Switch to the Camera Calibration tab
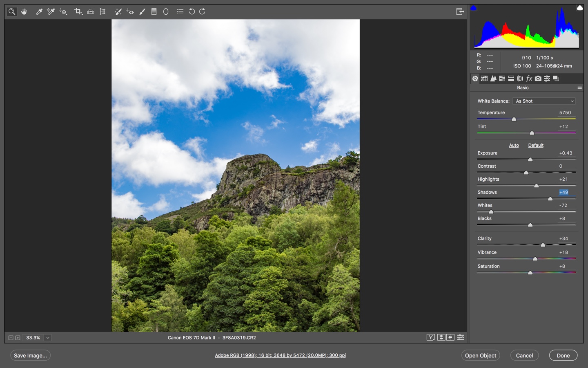This screenshot has width=588, height=368. (538, 79)
